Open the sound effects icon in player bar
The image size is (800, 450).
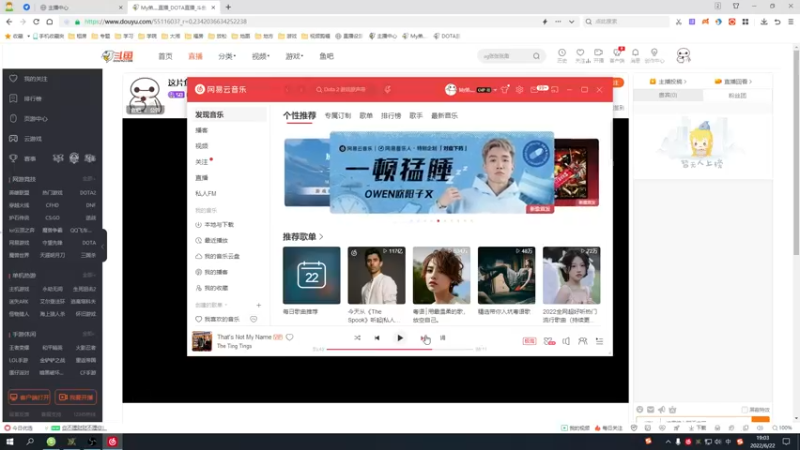[x=549, y=341]
